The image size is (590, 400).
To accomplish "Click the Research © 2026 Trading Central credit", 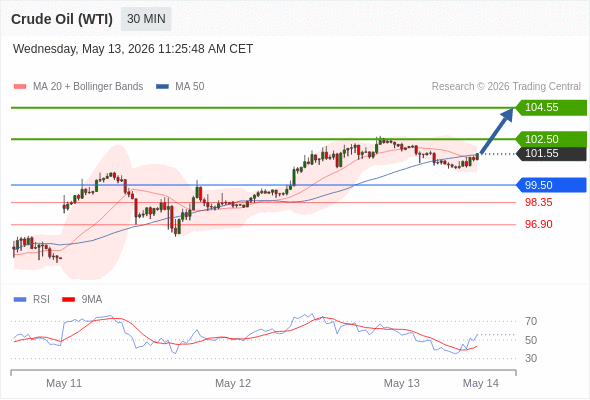I will coord(506,87).
